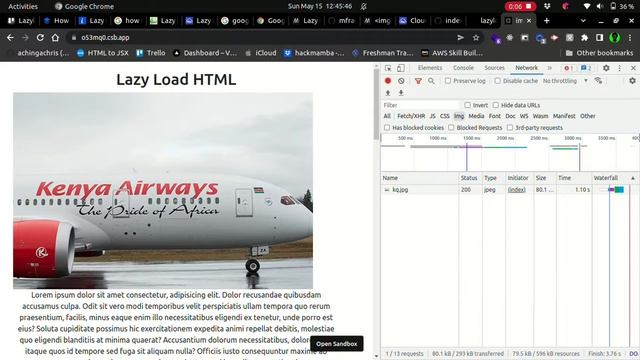The width and height of the screenshot is (640, 360).
Task: Click the address bar URL o53mq0.csb.app
Action: click(105, 38)
